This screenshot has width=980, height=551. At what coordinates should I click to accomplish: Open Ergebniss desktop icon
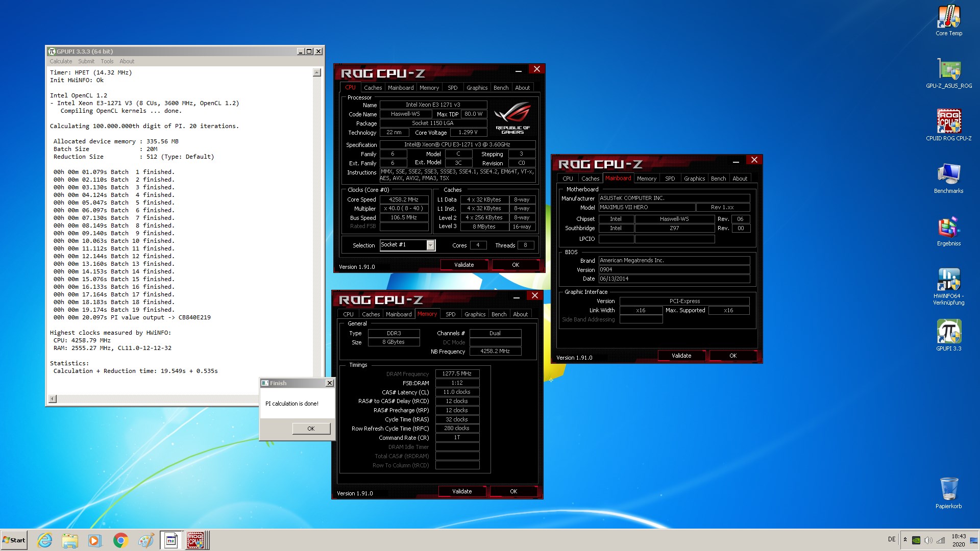949,231
